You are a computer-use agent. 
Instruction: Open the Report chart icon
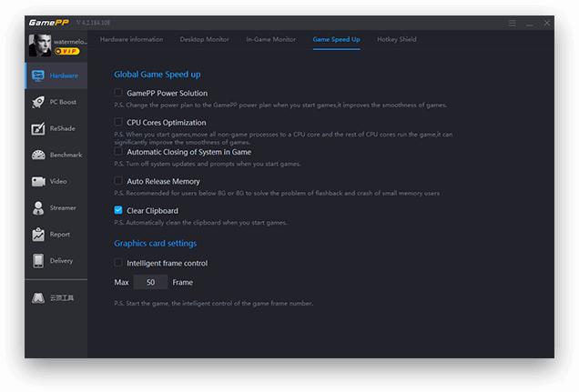38,235
